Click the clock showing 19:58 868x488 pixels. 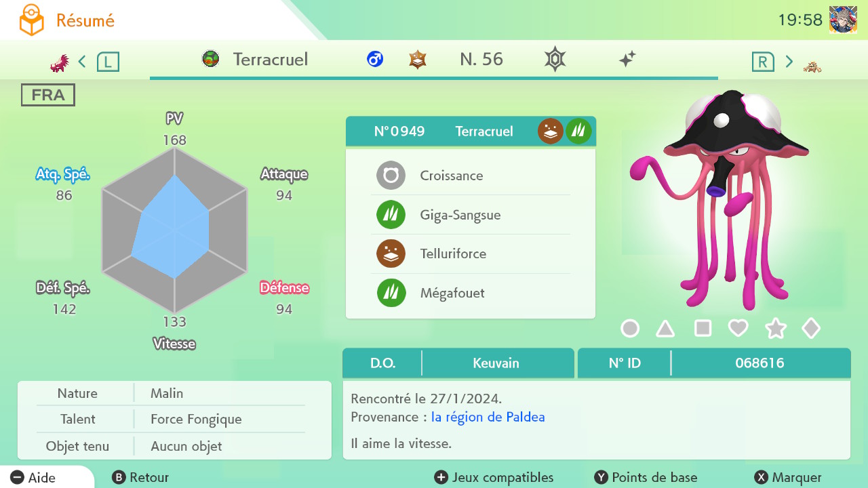click(x=800, y=20)
